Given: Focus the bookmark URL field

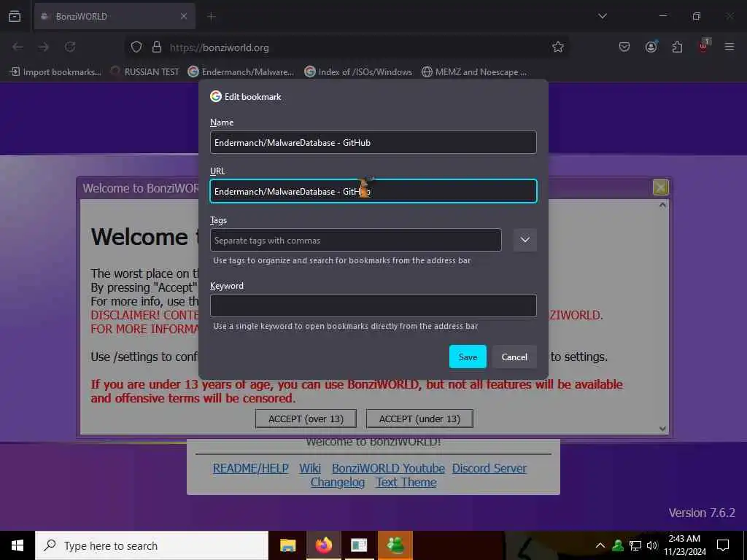Looking at the screenshot, I should [x=373, y=191].
